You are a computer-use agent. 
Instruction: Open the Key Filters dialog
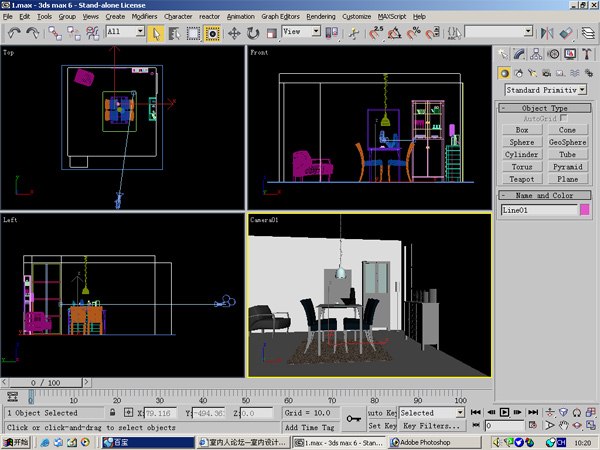pos(432,426)
